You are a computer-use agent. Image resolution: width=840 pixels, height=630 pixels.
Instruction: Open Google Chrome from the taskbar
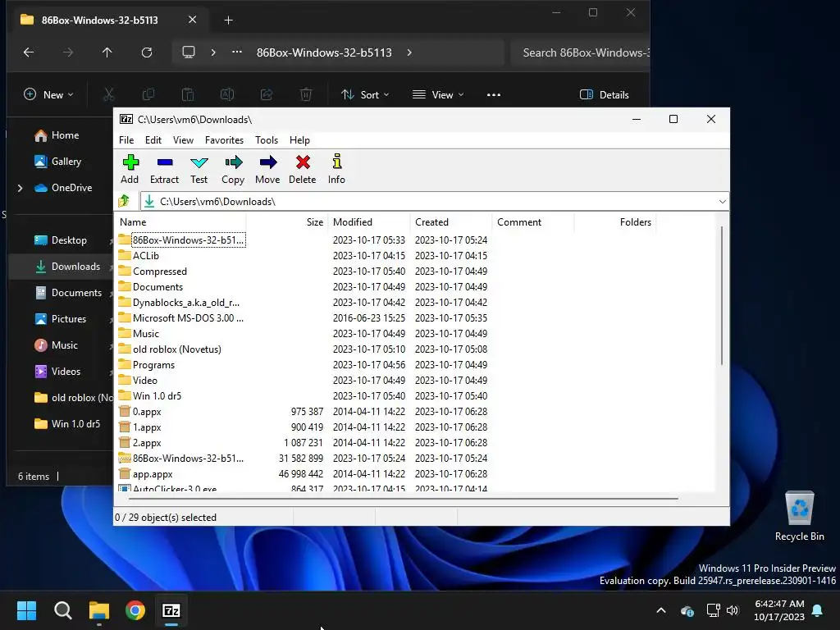point(135,610)
